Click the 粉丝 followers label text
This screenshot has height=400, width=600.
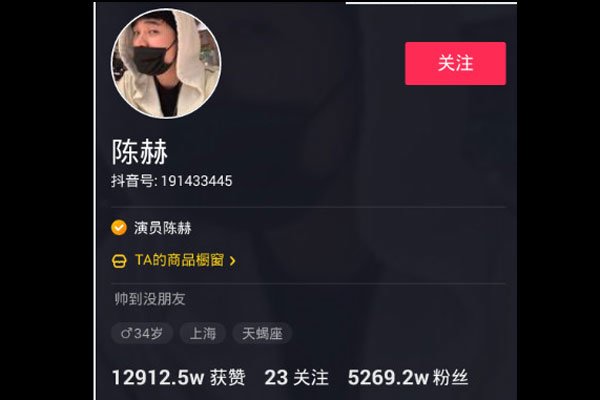point(451,377)
